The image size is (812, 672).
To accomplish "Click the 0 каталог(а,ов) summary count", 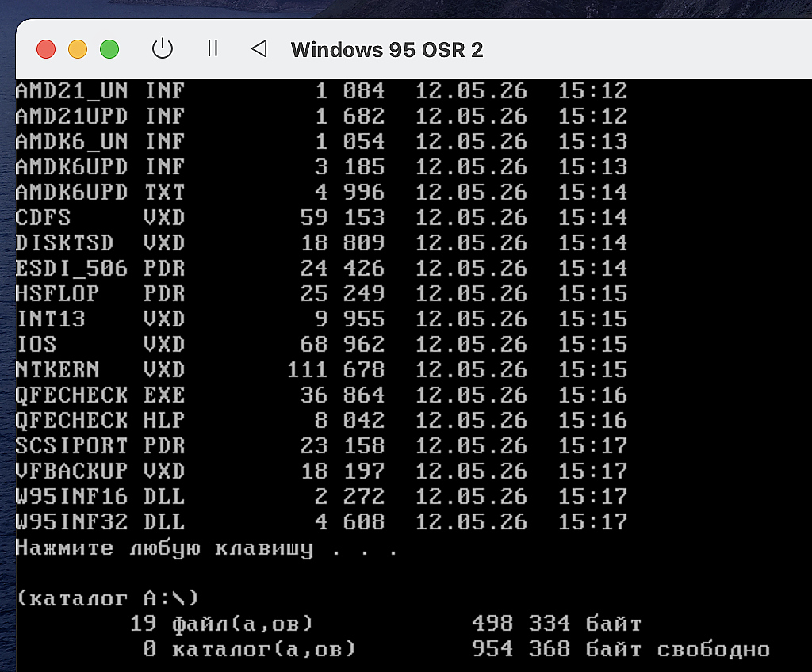I will coord(250,649).
